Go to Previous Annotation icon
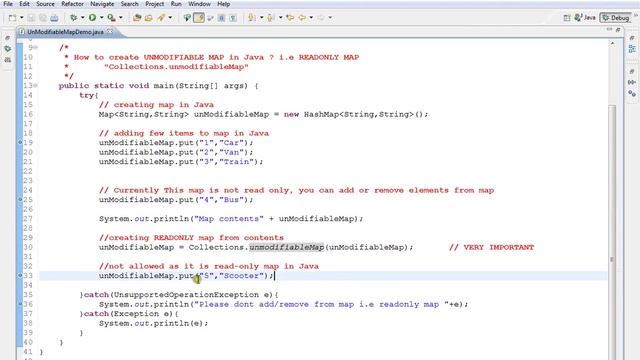This screenshot has height=360, width=640. tap(271, 18)
